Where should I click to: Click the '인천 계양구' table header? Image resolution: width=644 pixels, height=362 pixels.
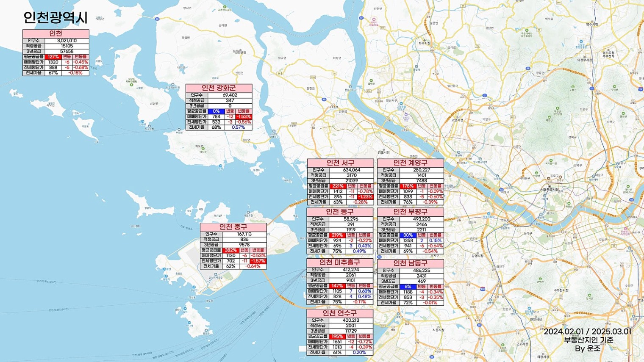pyautogui.click(x=410, y=163)
